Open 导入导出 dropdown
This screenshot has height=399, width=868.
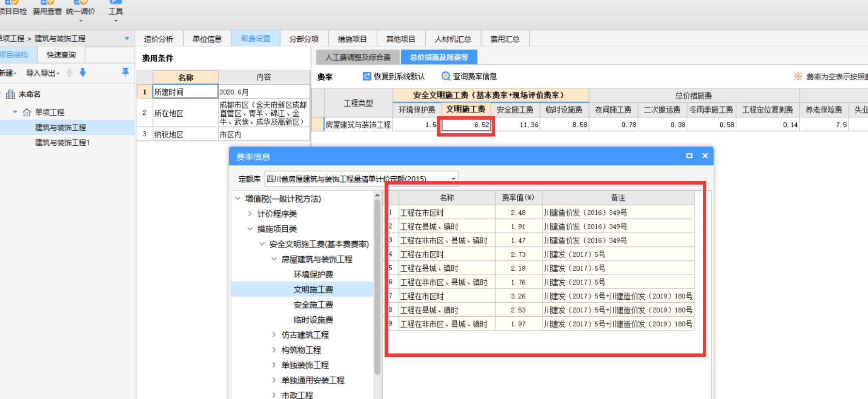pos(43,73)
